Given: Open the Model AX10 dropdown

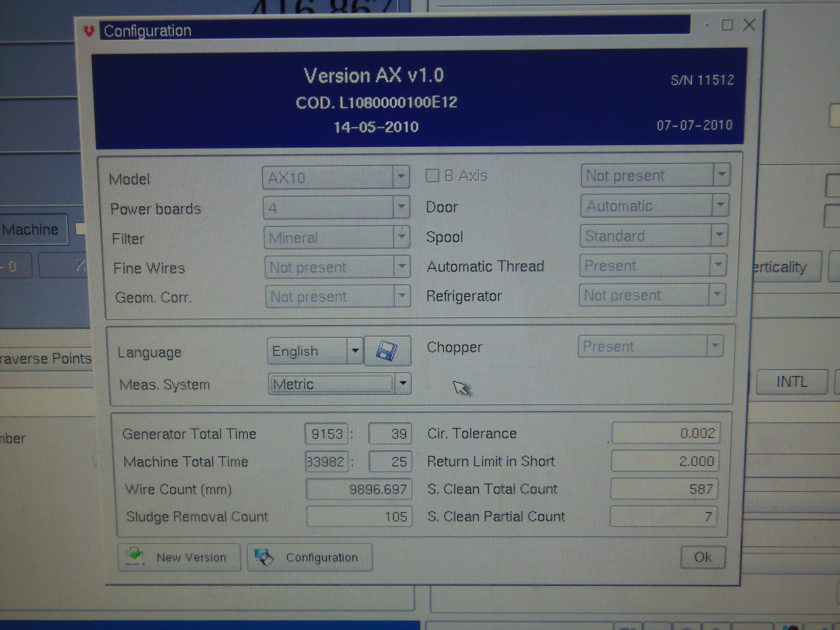Looking at the screenshot, I should click(x=336, y=177).
